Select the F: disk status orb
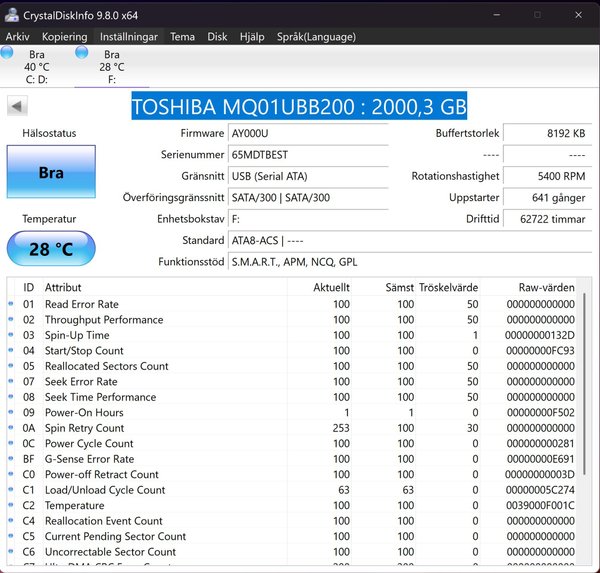Viewport: 600px width, 573px height. click(x=82, y=52)
